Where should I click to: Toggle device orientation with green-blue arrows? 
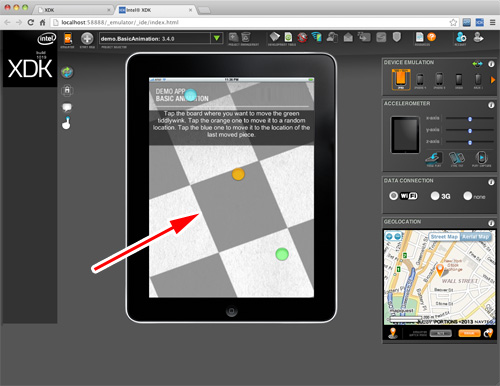point(477,64)
